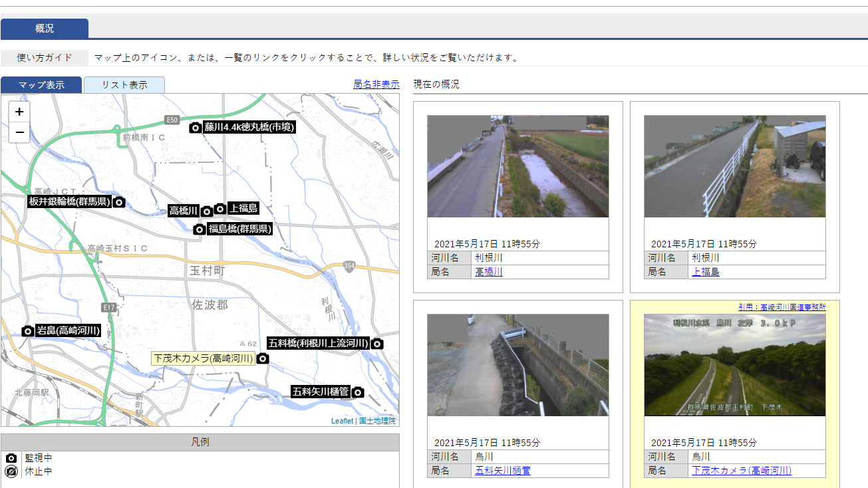Click the 五料矢川樋管 station link
This screenshot has height=488, width=868.
point(502,471)
